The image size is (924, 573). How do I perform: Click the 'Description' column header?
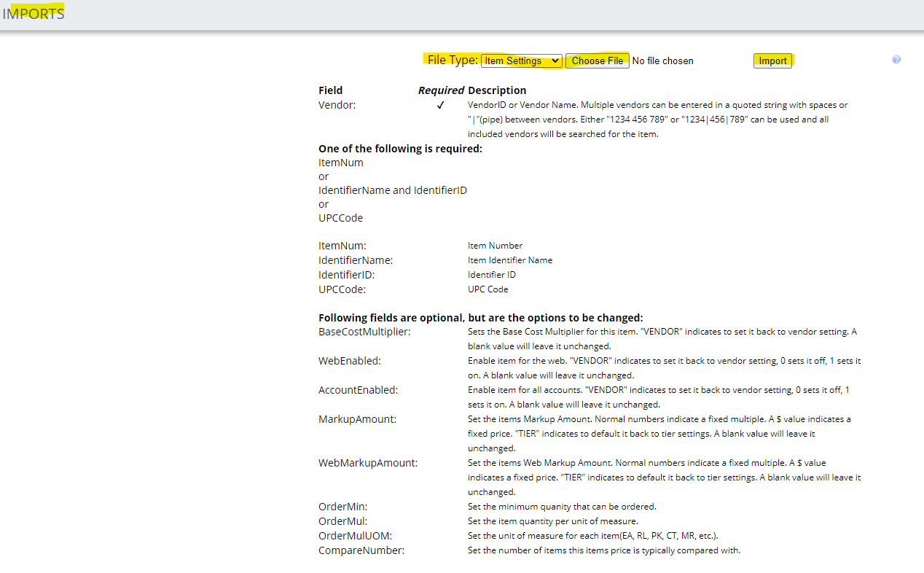click(x=497, y=90)
